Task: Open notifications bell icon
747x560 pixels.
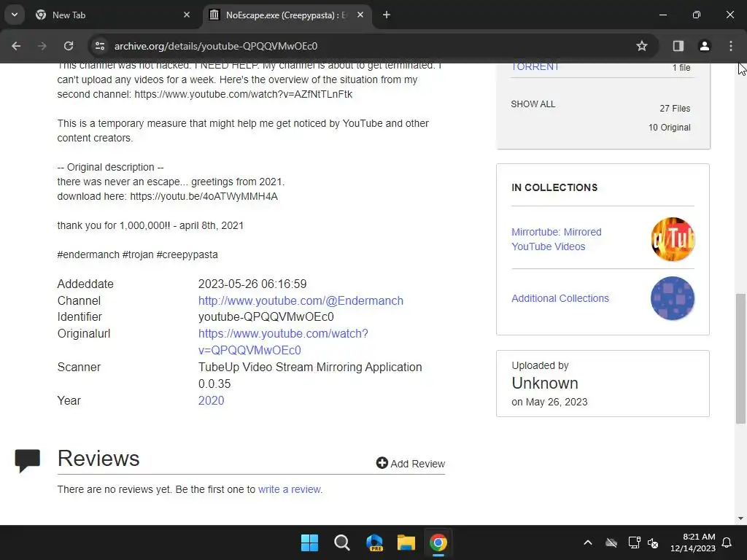Action: pos(727,542)
